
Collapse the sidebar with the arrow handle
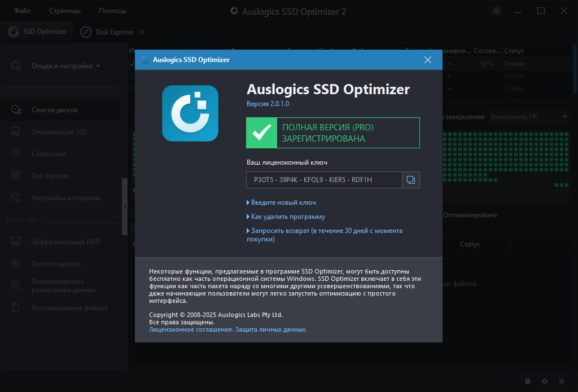coord(125,206)
